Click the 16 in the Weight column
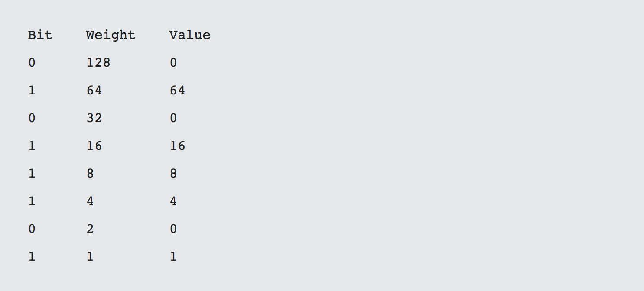Screen dimensions: 644x291 94,146
